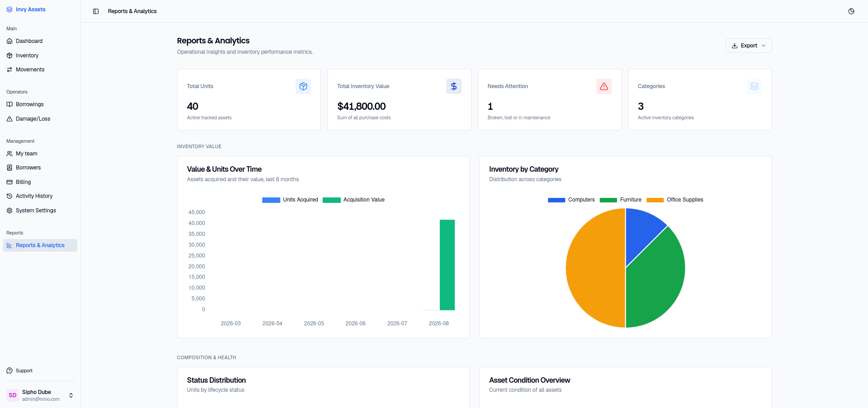
Task: Click the Movements arrows icon
Action: pyautogui.click(x=9, y=70)
